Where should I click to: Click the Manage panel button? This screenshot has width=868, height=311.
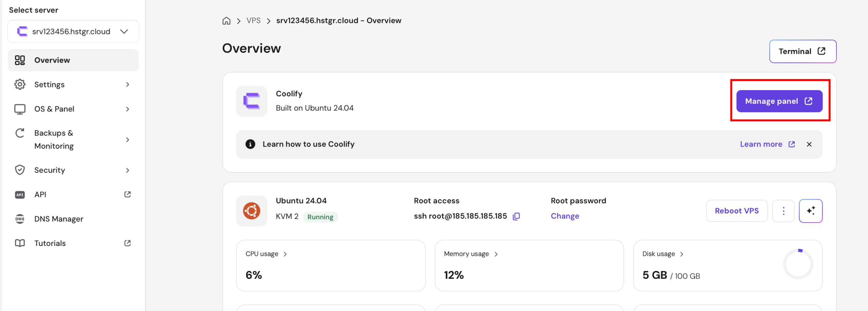click(779, 101)
